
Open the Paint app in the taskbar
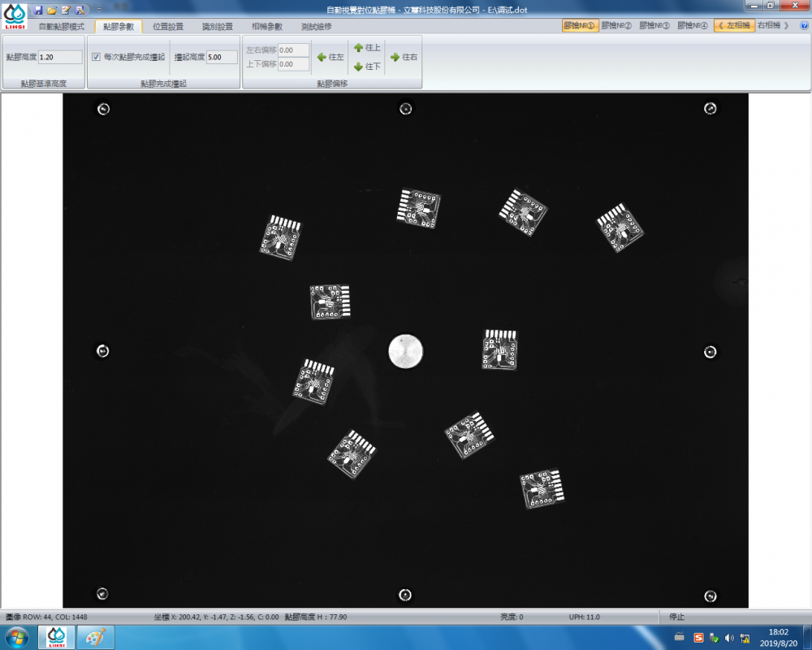pyautogui.click(x=95, y=638)
